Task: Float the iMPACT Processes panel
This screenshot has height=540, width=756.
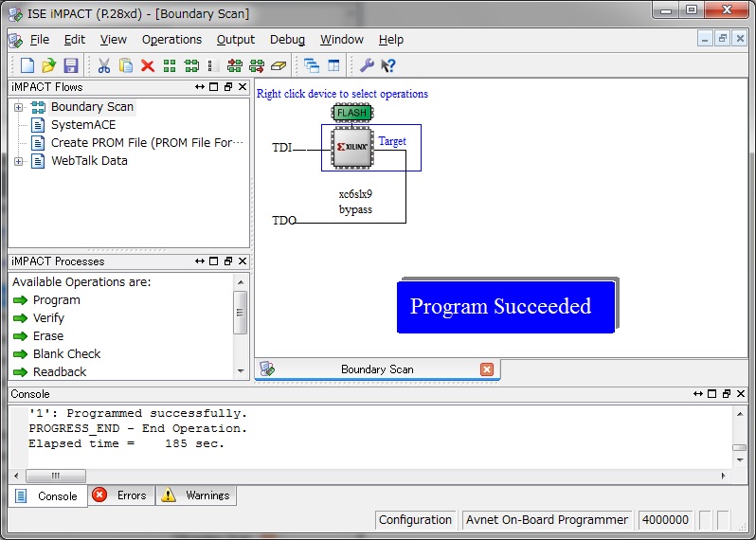Action: coord(228,261)
